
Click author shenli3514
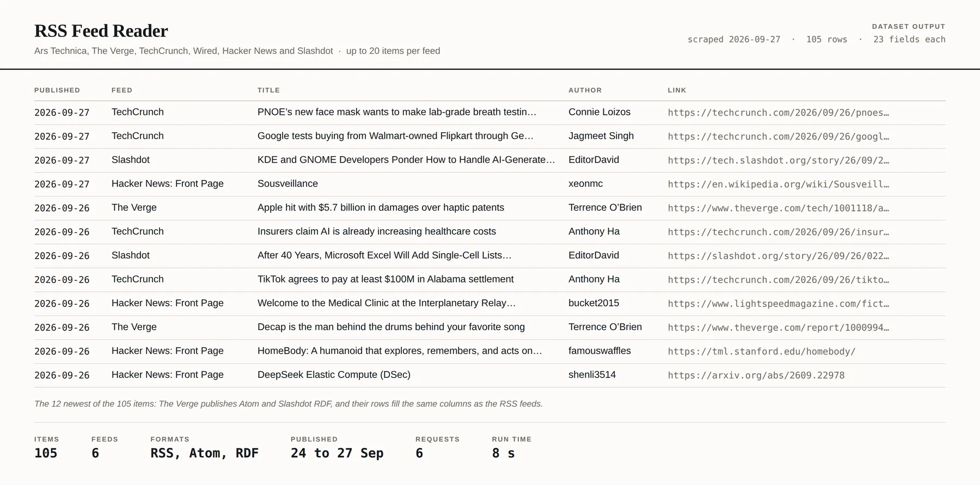coord(592,375)
